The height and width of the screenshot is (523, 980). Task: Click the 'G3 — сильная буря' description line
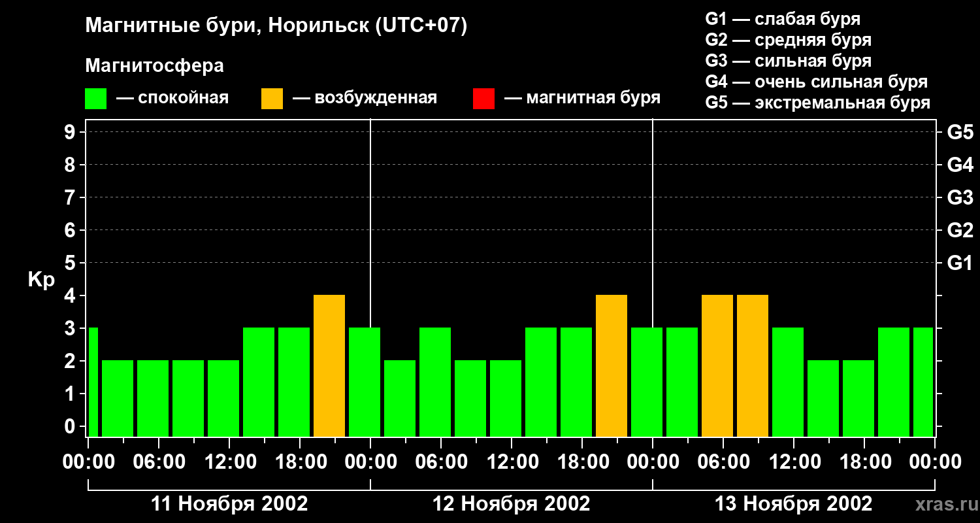tap(789, 61)
